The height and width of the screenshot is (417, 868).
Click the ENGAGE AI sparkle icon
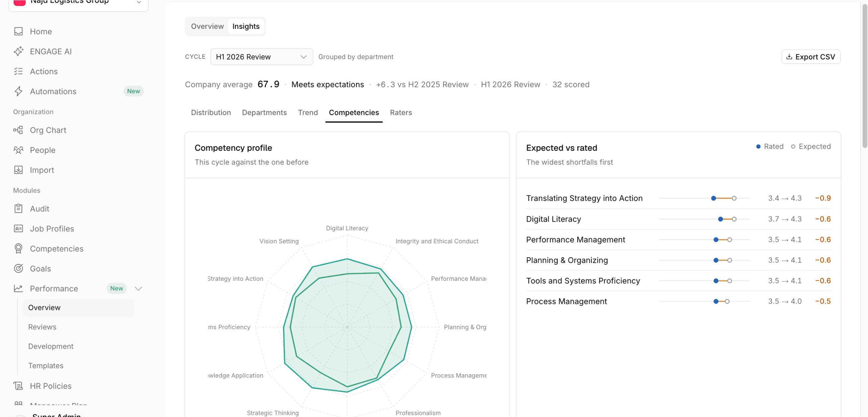(x=18, y=51)
